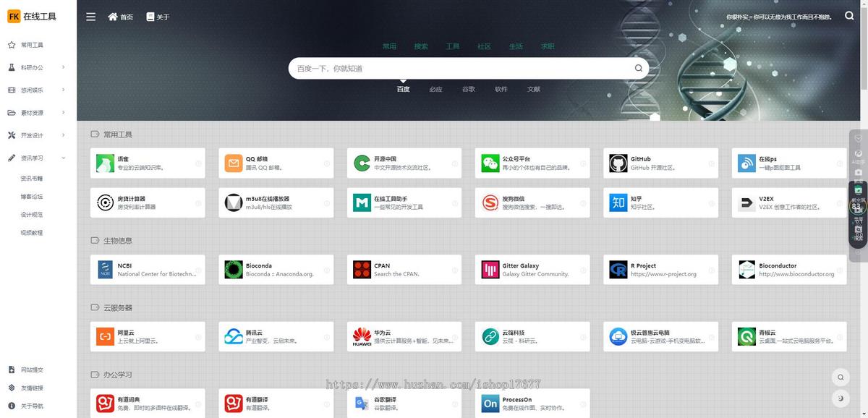This screenshot has width=868, height=418.
Task: Select the 谷歌 search engine
Action: [x=469, y=89]
